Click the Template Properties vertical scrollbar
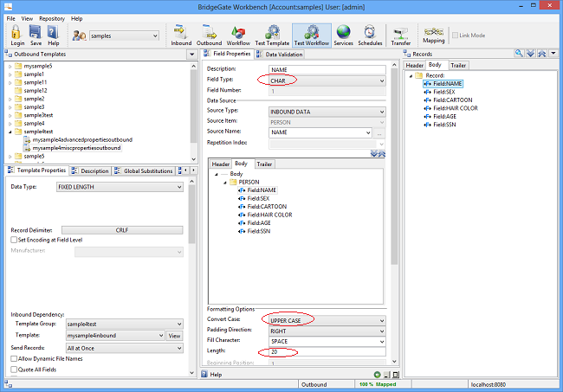Screen dimensions: 563x392 click(x=191, y=215)
